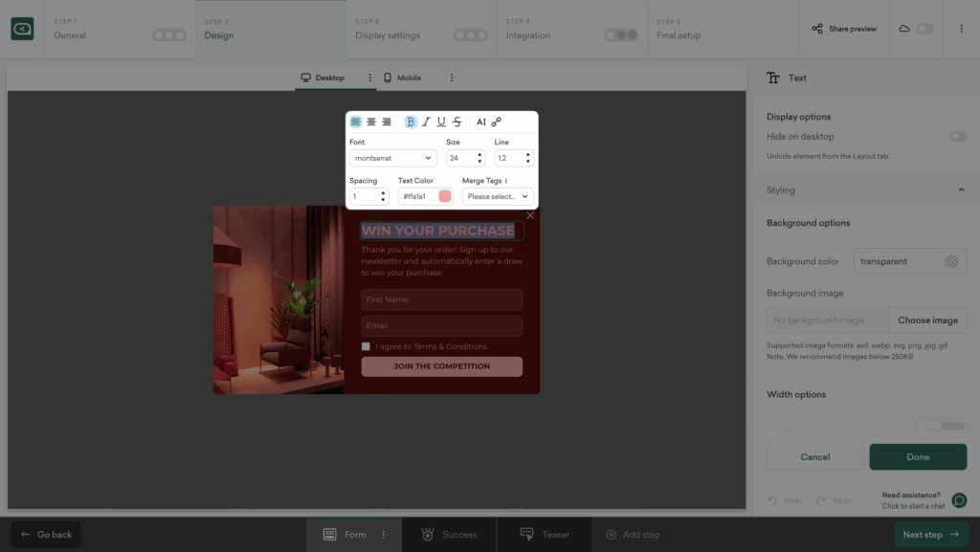Image resolution: width=980 pixels, height=552 pixels.
Task: Go to Step 5 Final setup
Action: point(724,30)
